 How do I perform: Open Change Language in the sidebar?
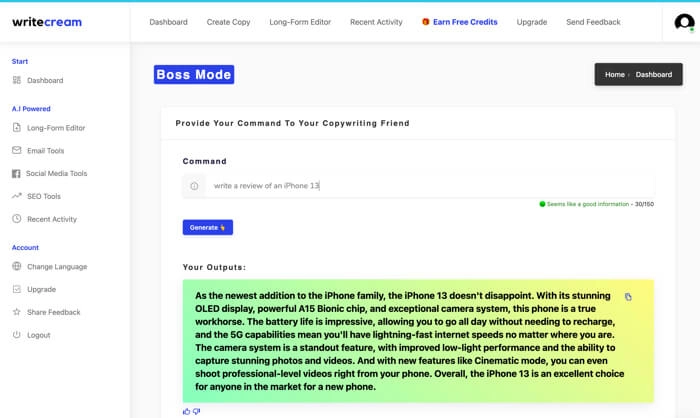pos(57,266)
